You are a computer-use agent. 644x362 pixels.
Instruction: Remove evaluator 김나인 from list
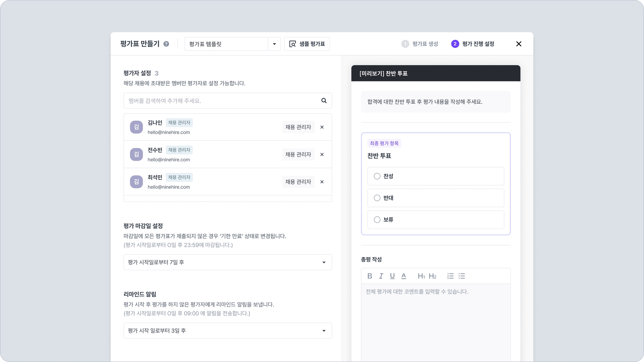[322, 127]
